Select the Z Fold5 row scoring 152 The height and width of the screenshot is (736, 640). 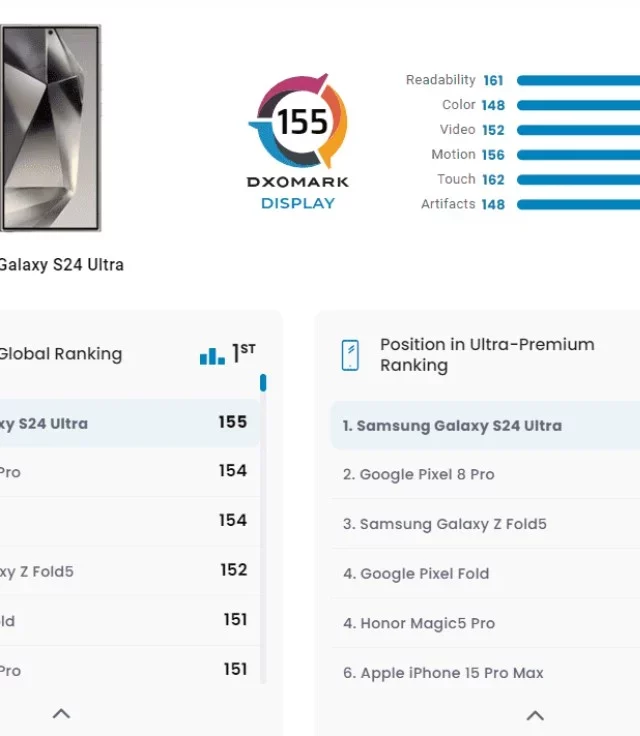point(129,571)
